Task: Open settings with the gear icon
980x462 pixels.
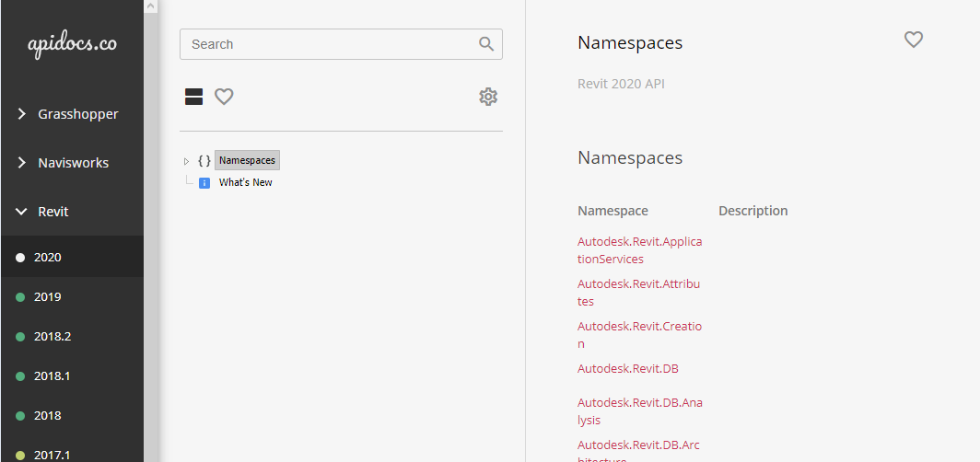Action: (488, 97)
